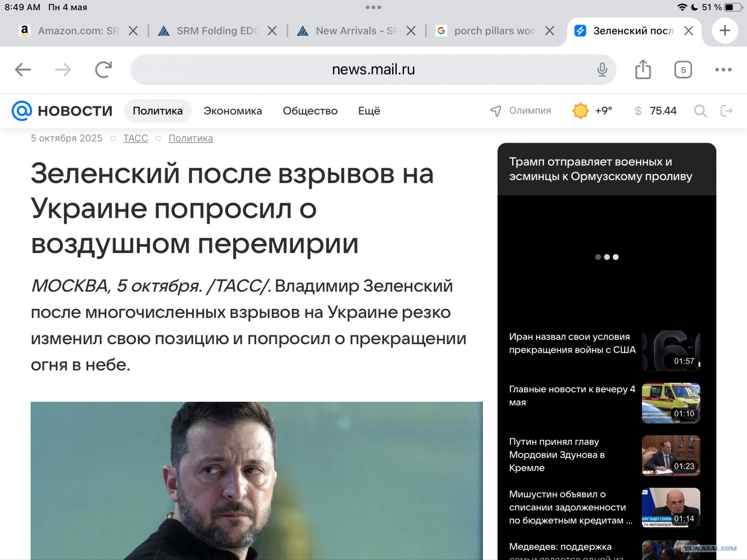The image size is (747, 560).
Task: Open the Политика breadcrumb link
Action: pos(191,138)
